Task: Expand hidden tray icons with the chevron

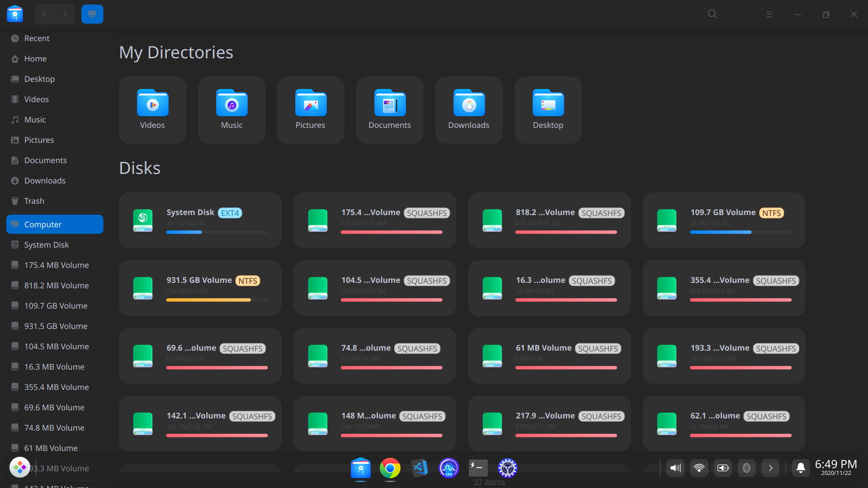Action: 770,468
